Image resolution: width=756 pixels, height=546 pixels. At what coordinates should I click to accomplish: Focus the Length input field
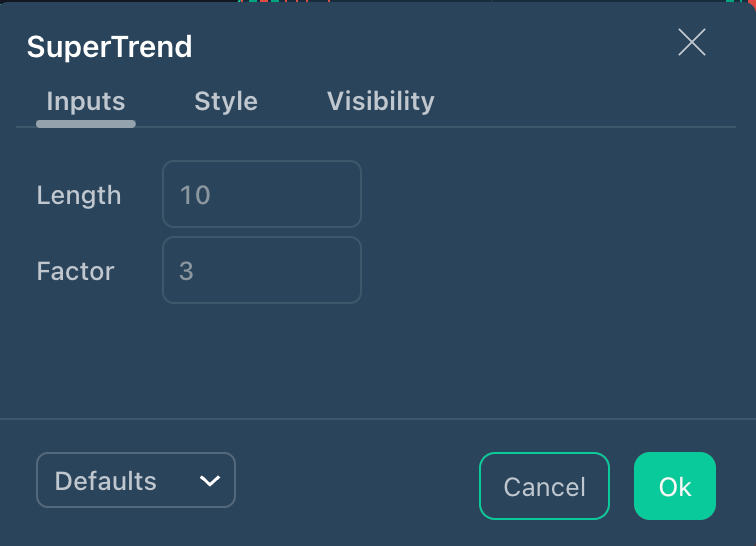coord(262,194)
